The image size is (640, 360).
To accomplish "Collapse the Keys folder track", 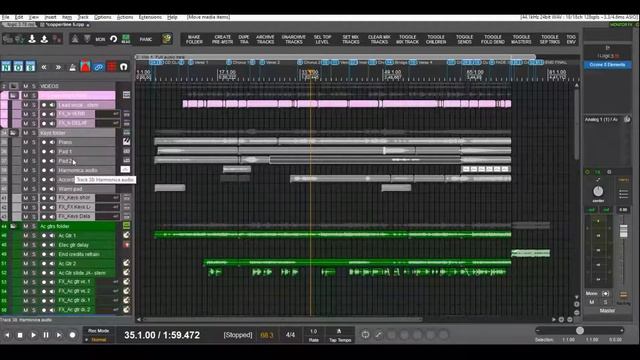I will click(x=13, y=133).
